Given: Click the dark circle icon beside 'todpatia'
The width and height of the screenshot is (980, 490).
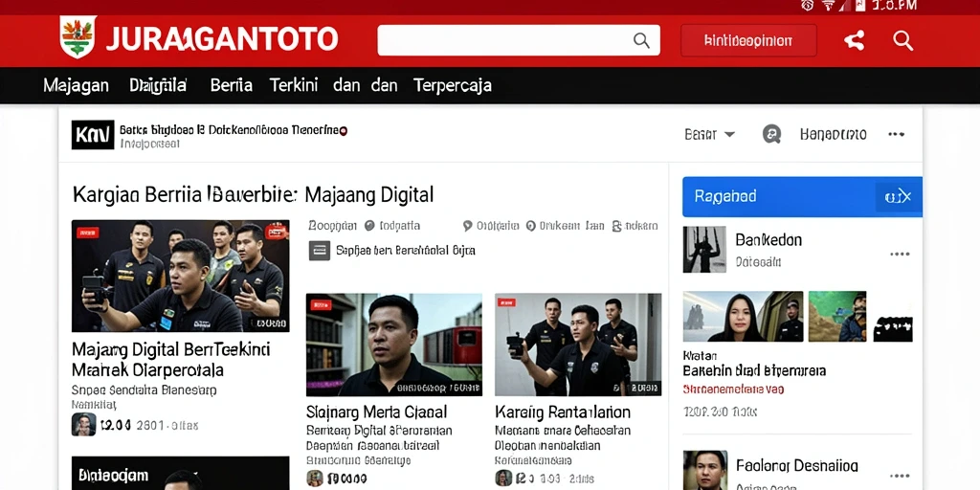Looking at the screenshot, I should pyautogui.click(x=369, y=226).
